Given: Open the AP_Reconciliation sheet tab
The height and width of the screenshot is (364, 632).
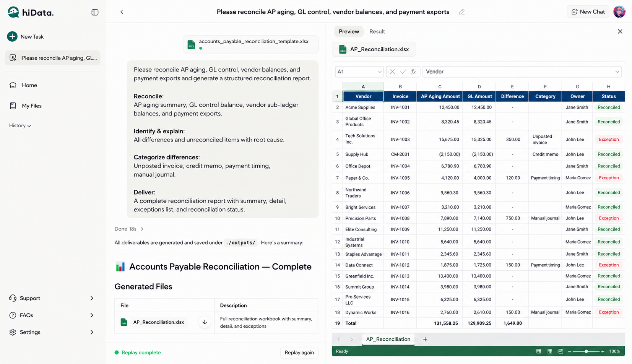Looking at the screenshot, I should coord(388,339).
